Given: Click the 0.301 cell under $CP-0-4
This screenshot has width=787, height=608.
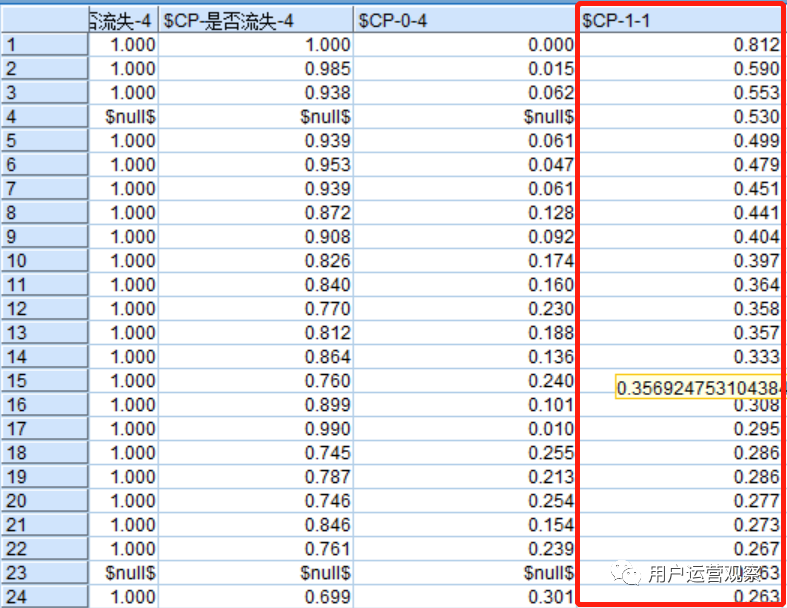Looking at the screenshot, I should [x=465, y=597].
